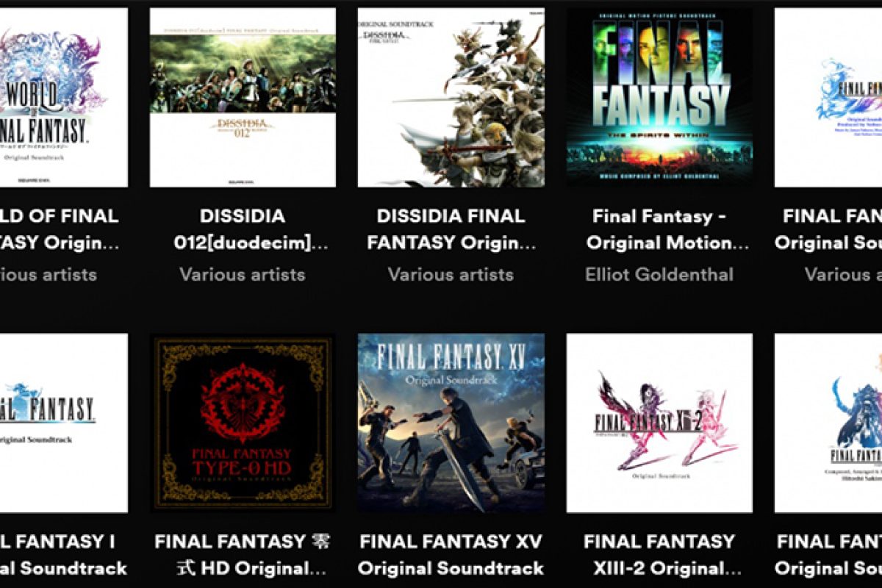The height and width of the screenshot is (588, 882).
Task: Click the FINAL FANTASY I Soundtrack title text
Action: [x=64, y=555]
